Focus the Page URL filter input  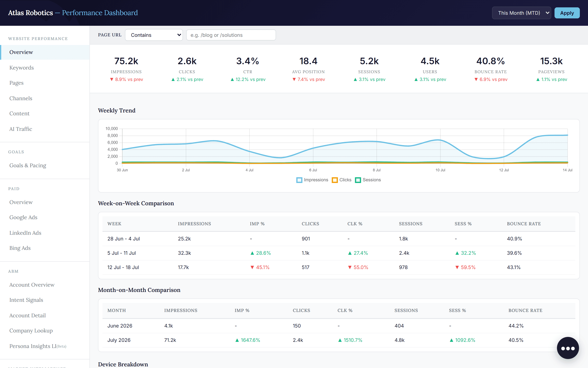pyautogui.click(x=231, y=35)
